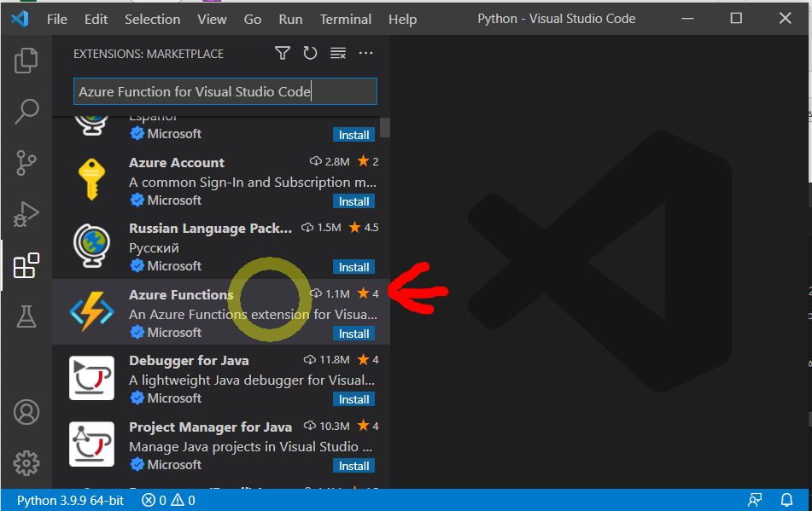The height and width of the screenshot is (511, 812).
Task: Open Views and More Actions ellipsis
Action: click(365, 53)
